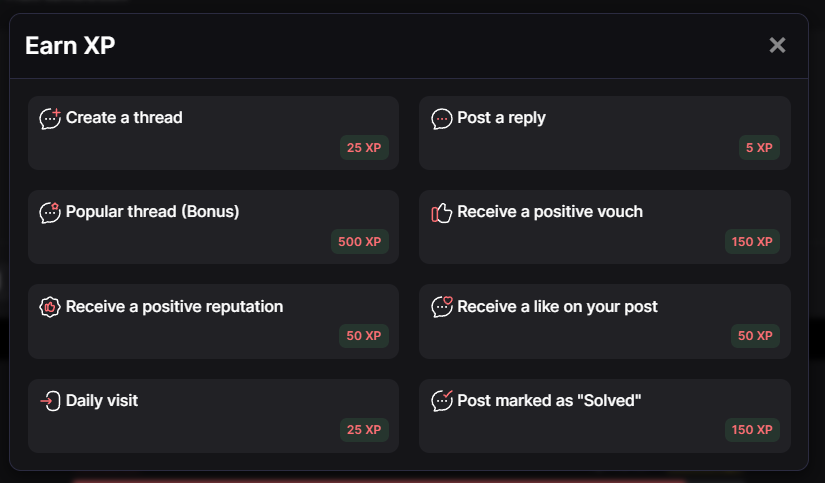
Task: Click the 25 XP badge for Daily visit
Action: (x=364, y=430)
